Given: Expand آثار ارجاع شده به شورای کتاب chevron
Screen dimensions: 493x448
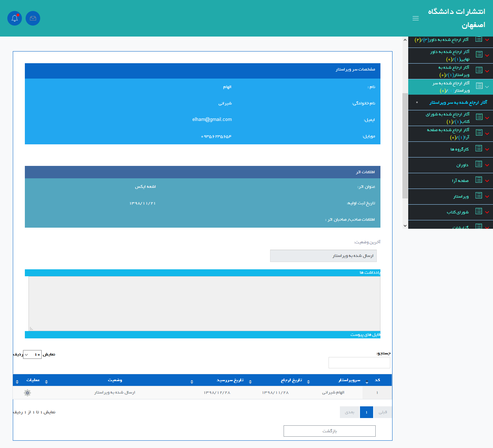Looking at the screenshot, I should (487, 118).
